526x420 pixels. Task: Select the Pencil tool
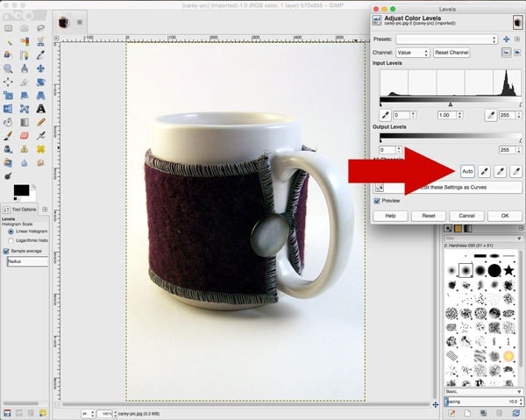40,123
